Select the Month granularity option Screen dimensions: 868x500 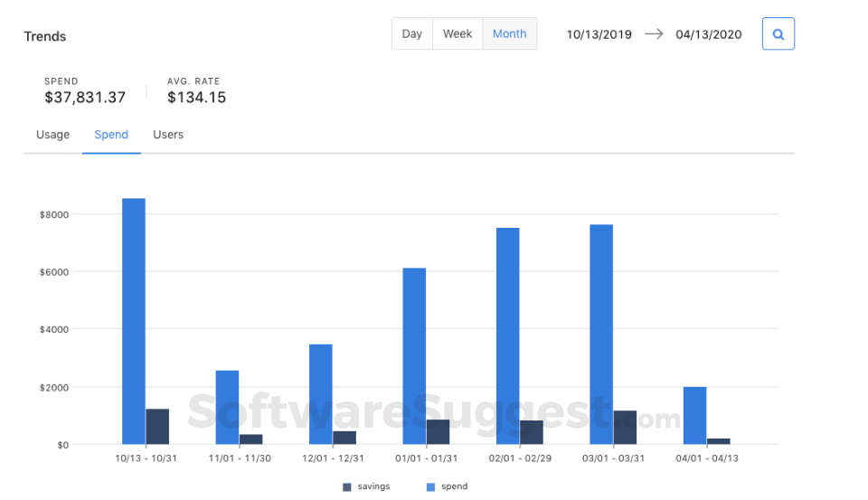point(509,33)
